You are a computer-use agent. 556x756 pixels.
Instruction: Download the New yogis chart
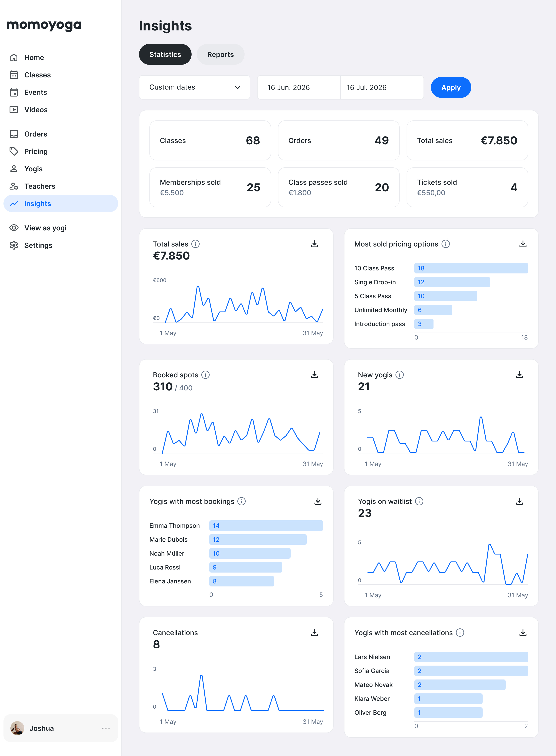click(x=519, y=375)
